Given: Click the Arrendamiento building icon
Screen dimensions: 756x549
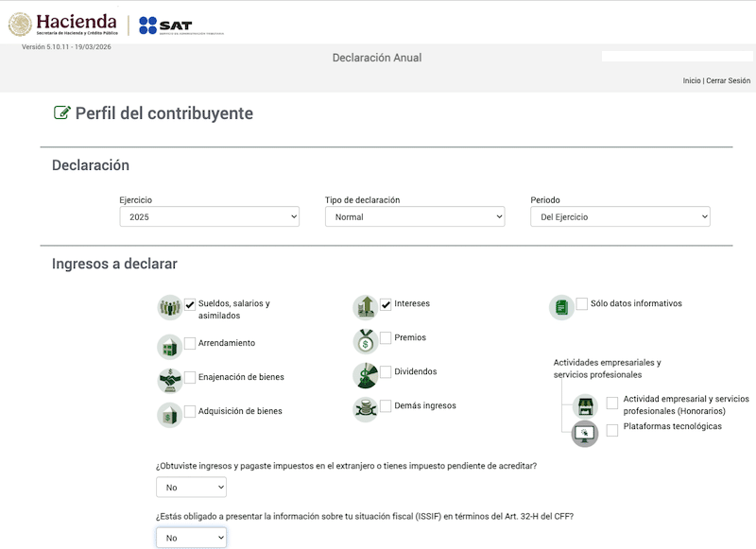Looking at the screenshot, I should (x=169, y=346).
